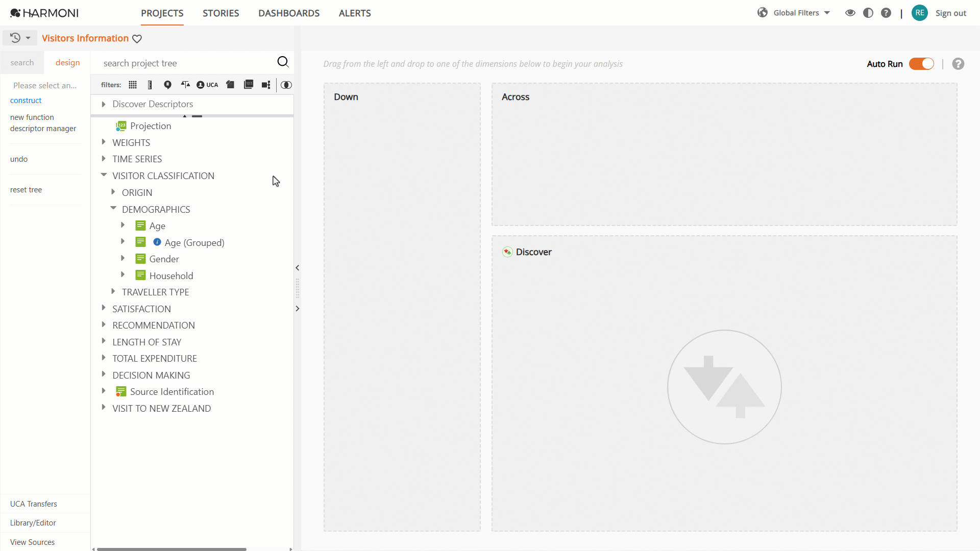Open the STORIES tab
This screenshot has height=551, width=980.
220,13
